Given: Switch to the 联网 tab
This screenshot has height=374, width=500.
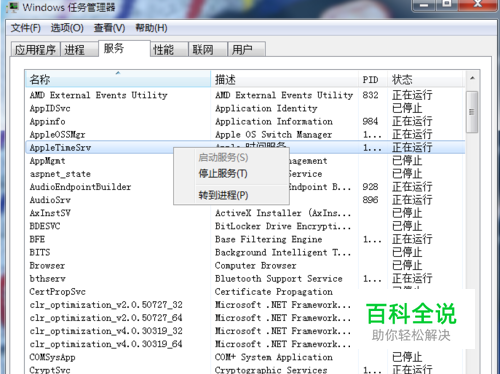Looking at the screenshot, I should tap(208, 50).
